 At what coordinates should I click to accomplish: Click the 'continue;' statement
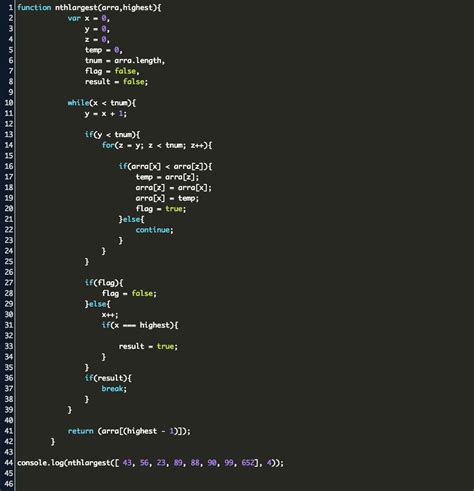point(154,230)
